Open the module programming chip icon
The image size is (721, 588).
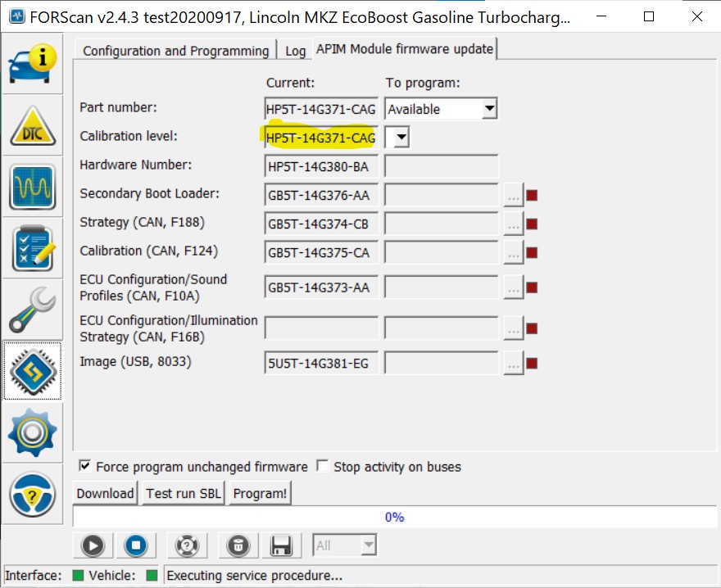pos(33,371)
